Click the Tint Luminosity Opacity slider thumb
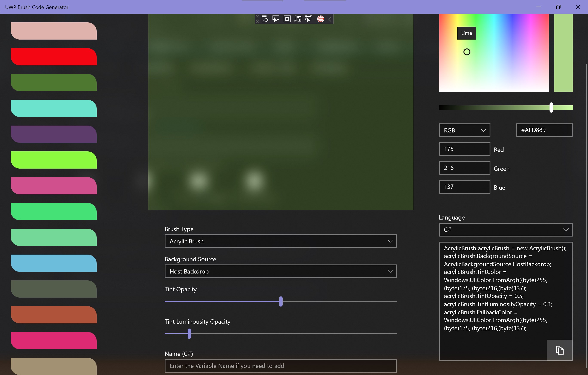Image resolution: width=588 pixels, height=375 pixels. tap(189, 334)
